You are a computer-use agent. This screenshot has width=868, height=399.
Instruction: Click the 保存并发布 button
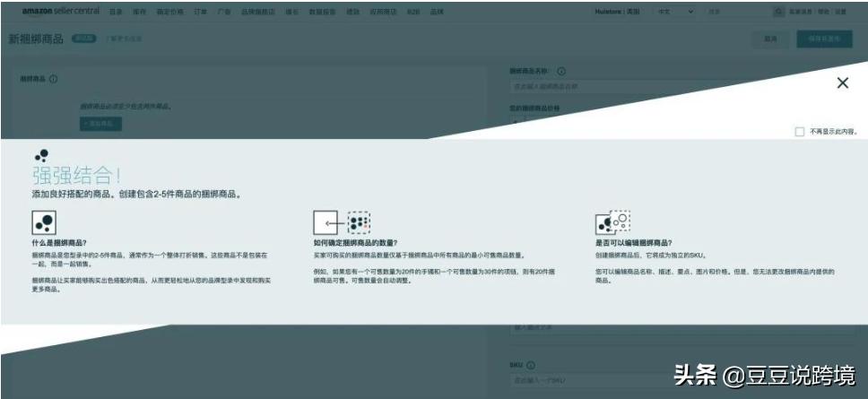pos(824,39)
